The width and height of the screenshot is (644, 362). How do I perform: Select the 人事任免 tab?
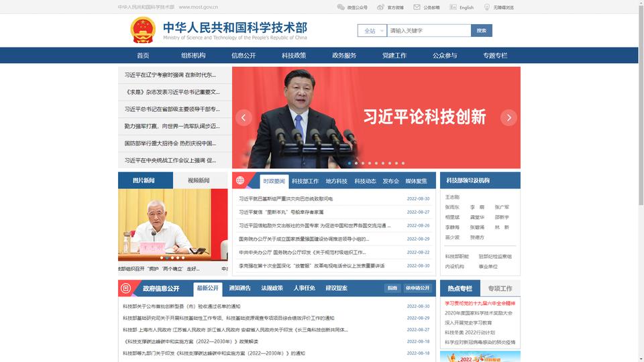pyautogui.click(x=305, y=288)
